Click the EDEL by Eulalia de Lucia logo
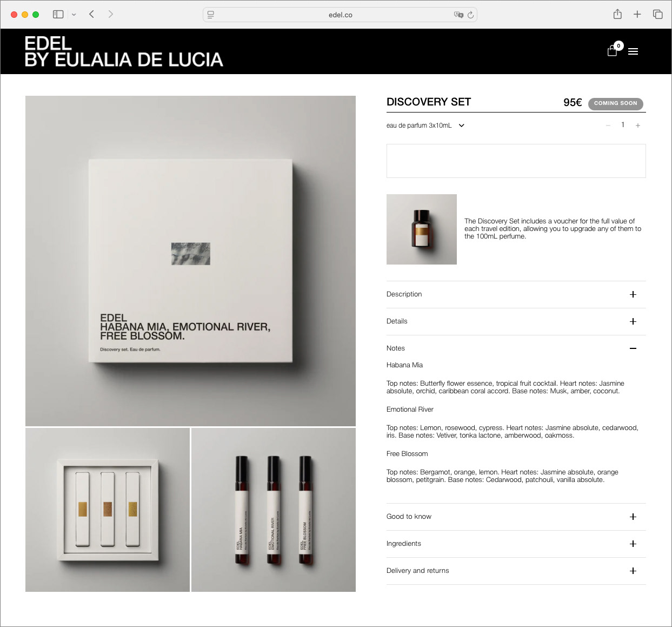The image size is (672, 627). pyautogui.click(x=124, y=51)
